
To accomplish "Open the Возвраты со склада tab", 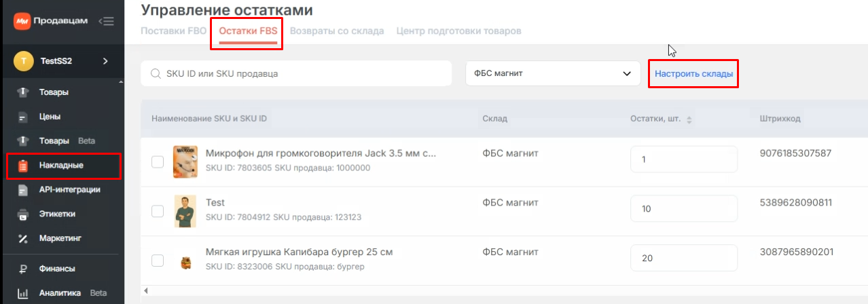I will [x=337, y=31].
